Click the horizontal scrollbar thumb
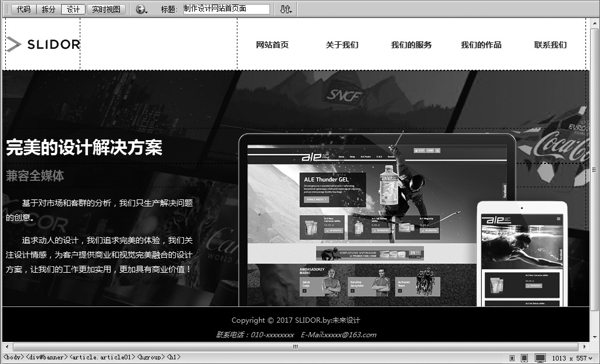600x364 pixels. [x=296, y=347]
